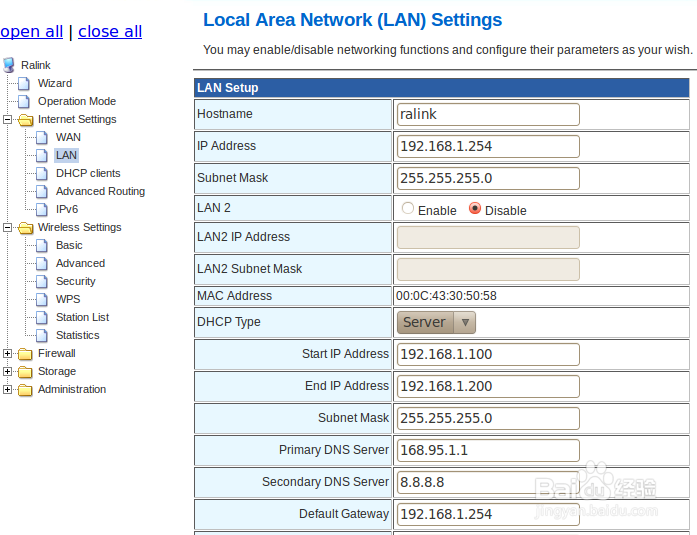
Task: View the wireless Station List
Action: 82,317
